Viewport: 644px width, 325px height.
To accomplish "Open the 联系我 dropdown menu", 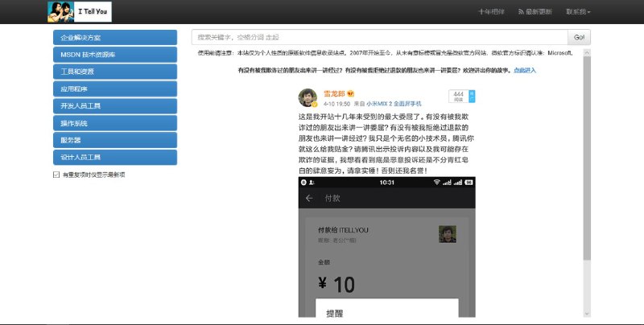I will click(578, 12).
